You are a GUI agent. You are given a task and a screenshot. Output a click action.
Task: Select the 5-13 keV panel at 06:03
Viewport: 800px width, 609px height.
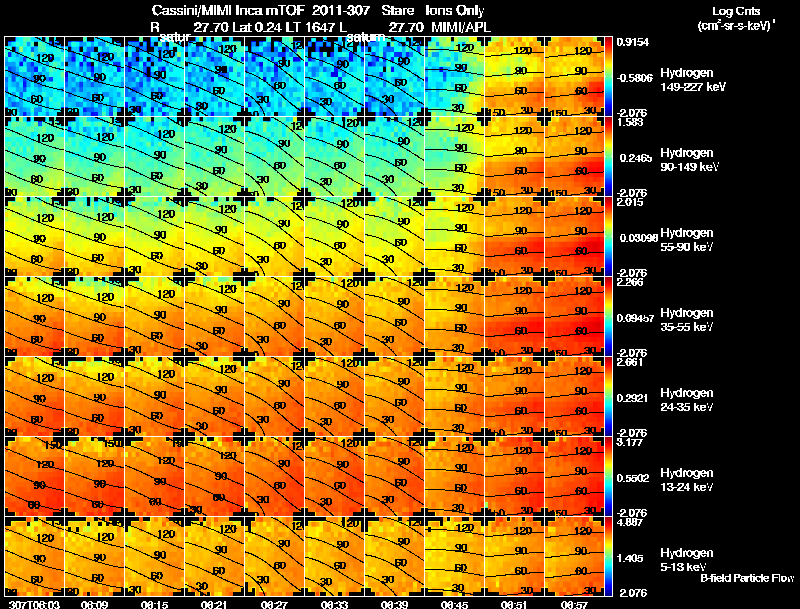tap(34, 556)
